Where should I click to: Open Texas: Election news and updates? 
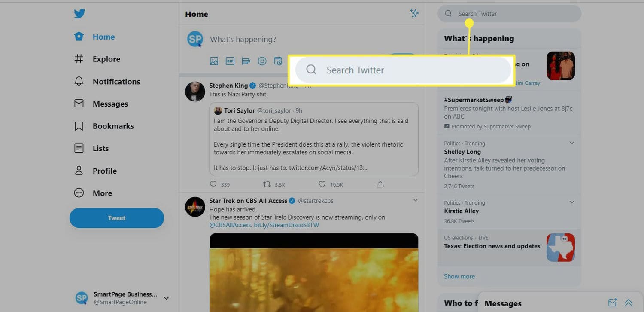click(492, 246)
